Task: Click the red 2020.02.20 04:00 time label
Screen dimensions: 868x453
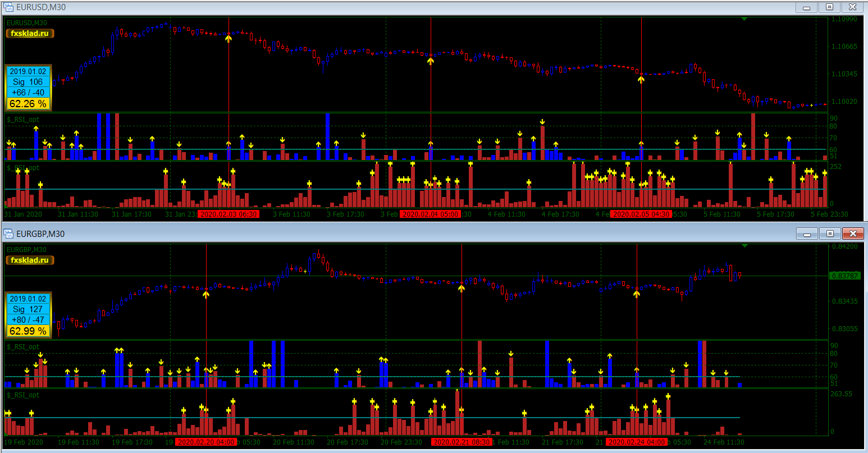Action: [x=206, y=442]
